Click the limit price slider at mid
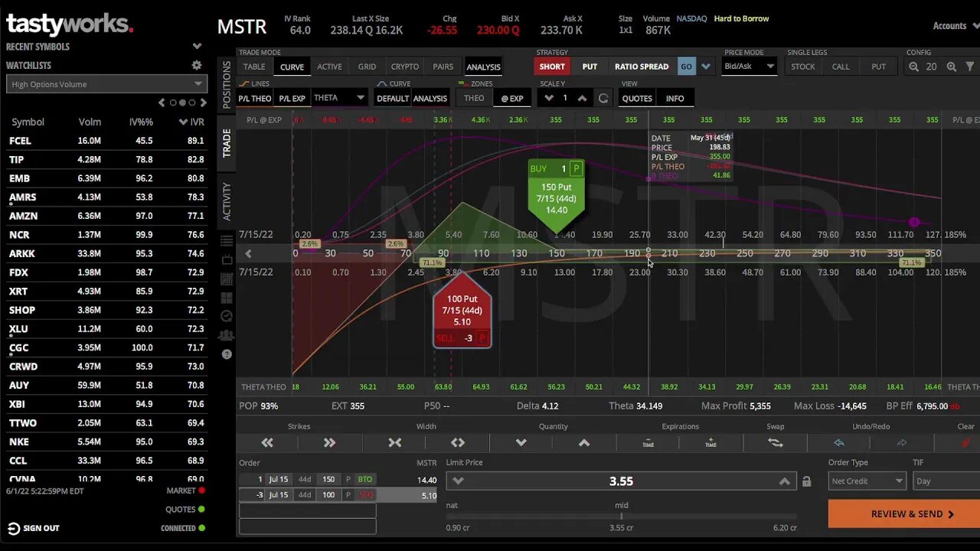The width and height of the screenshot is (980, 551). pyautogui.click(x=621, y=516)
